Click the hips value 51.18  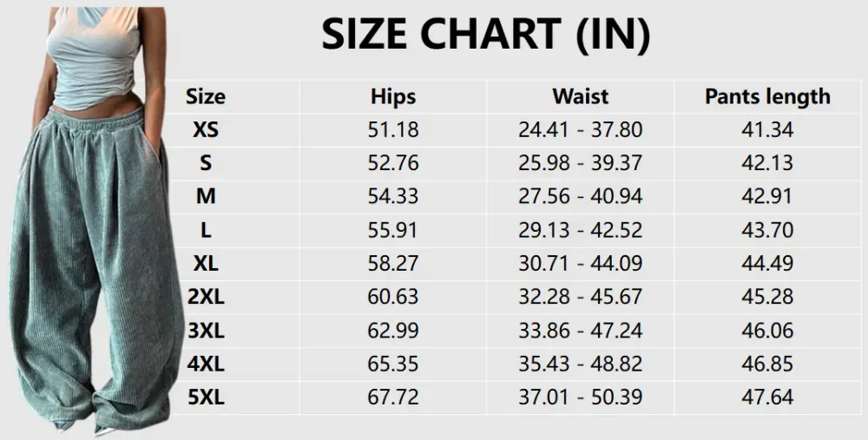[393, 129]
